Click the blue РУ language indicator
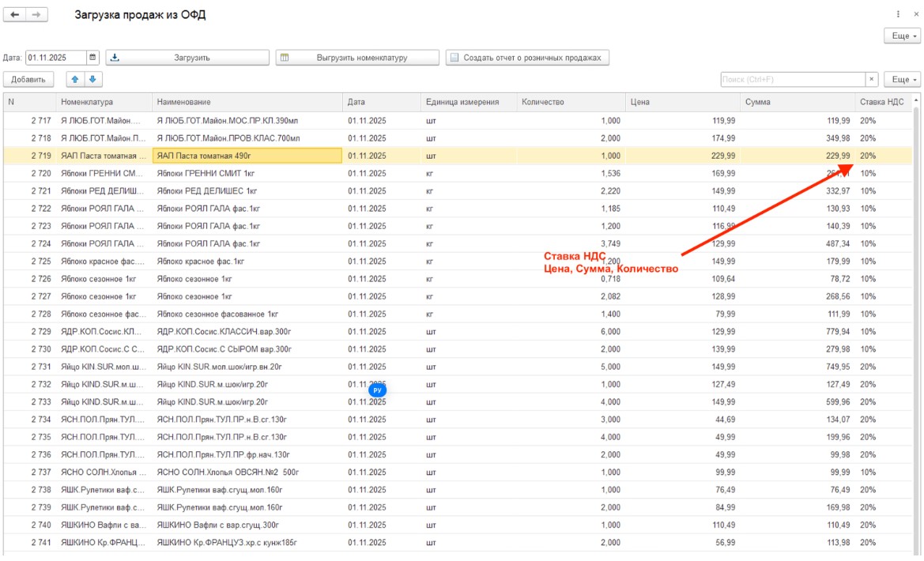 click(377, 390)
